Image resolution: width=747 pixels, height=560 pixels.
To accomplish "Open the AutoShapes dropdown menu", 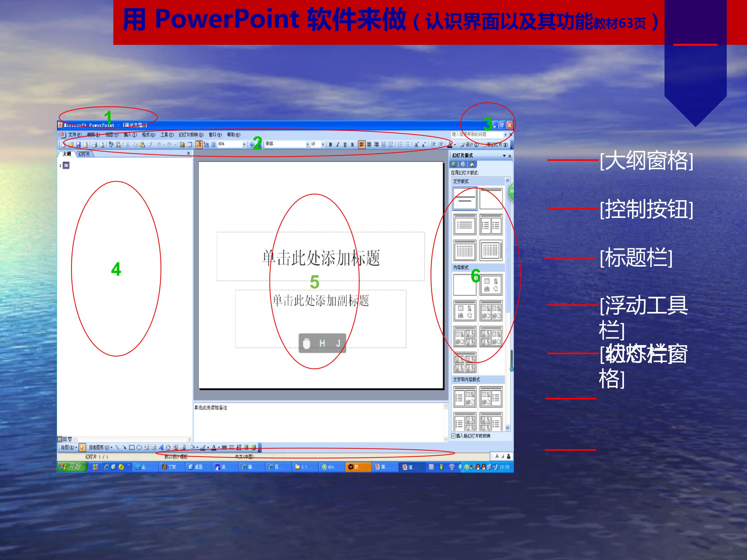I will [x=100, y=447].
